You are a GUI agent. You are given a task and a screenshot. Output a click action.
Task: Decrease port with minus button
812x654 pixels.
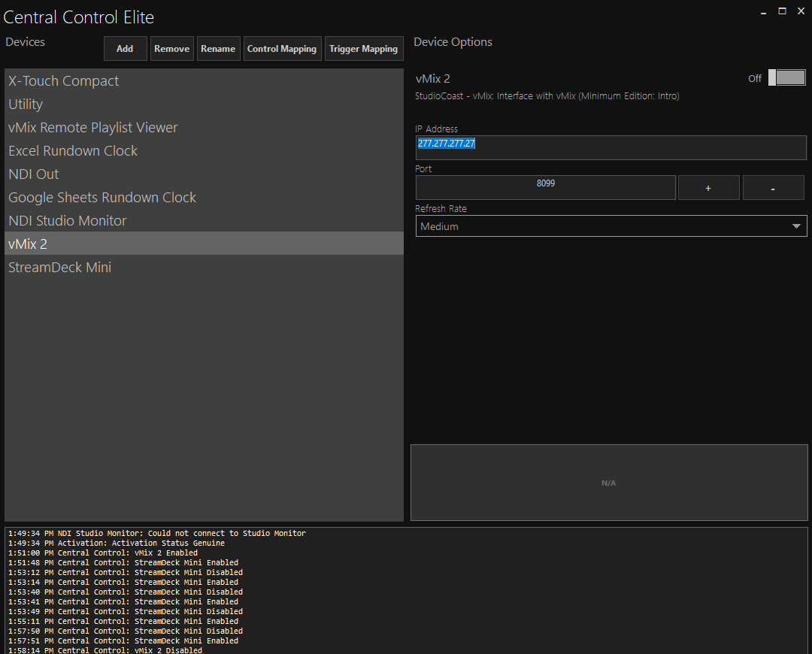click(x=773, y=188)
